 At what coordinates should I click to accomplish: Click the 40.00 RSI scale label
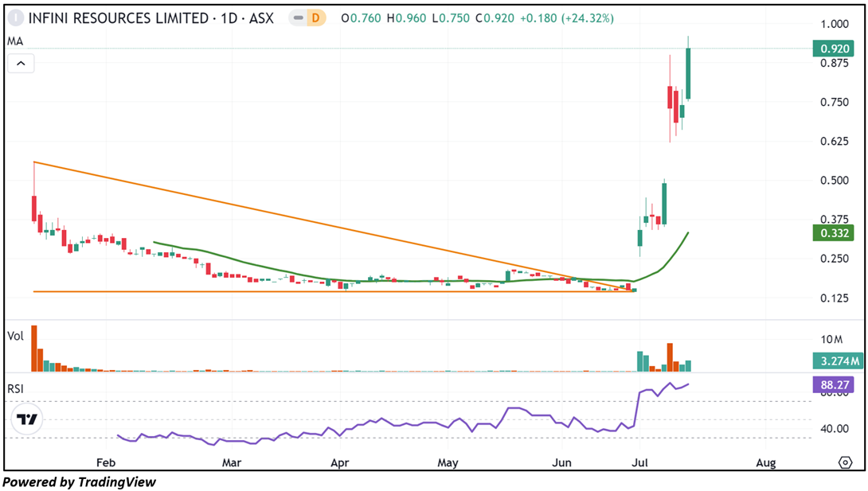(835, 428)
